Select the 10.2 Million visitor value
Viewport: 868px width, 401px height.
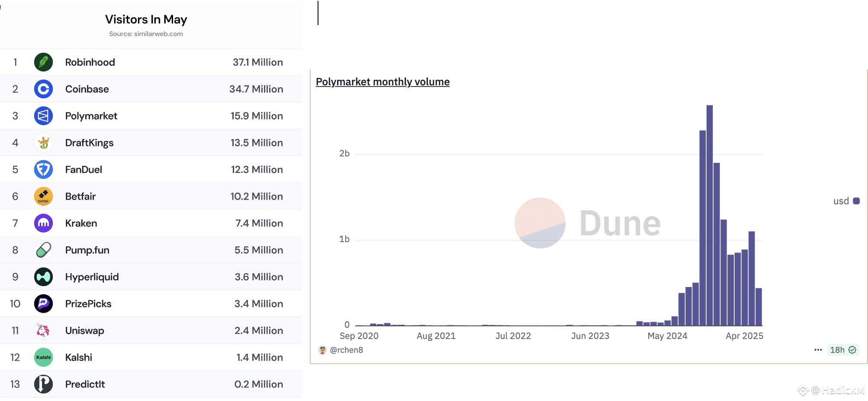pos(257,197)
